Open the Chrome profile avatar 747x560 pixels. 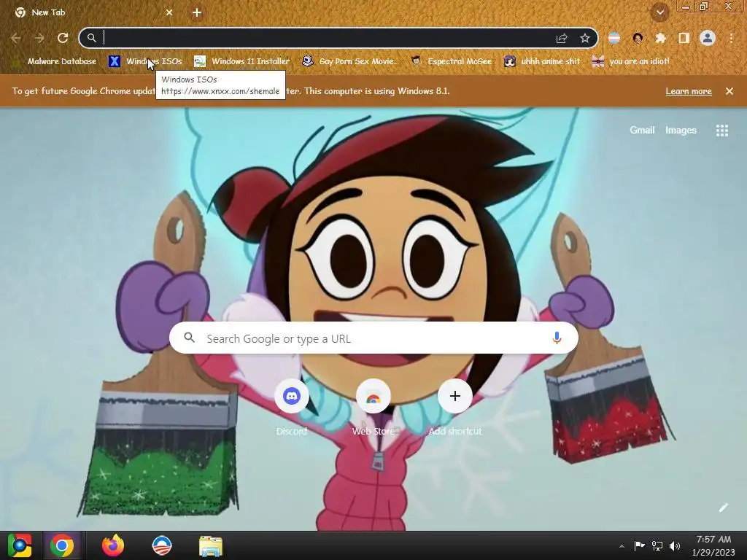point(708,38)
